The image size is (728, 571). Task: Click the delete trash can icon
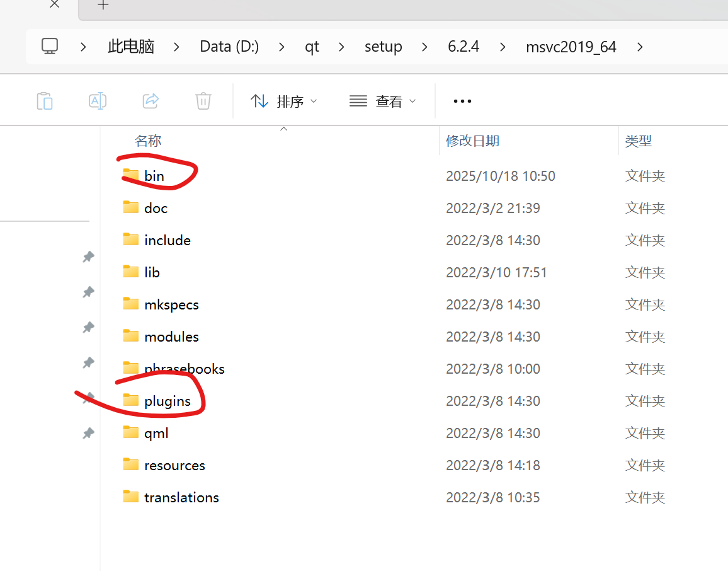203,101
